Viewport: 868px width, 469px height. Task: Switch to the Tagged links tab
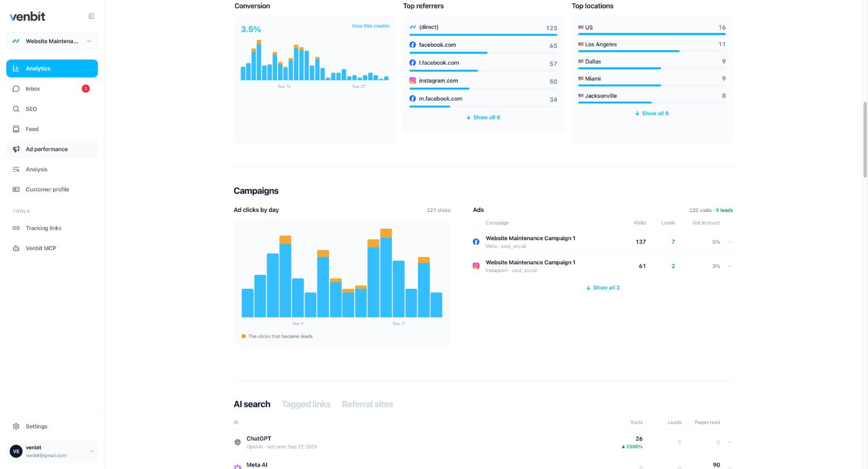click(x=306, y=404)
